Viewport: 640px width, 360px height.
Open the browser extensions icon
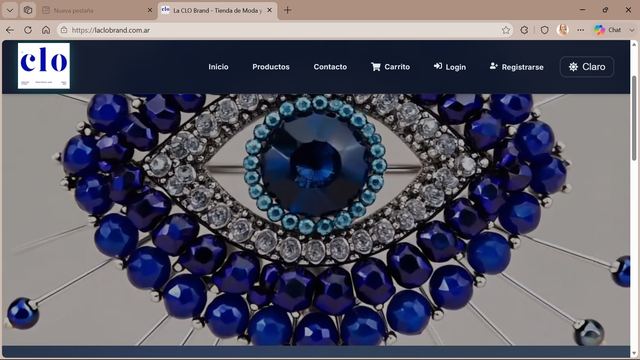click(x=524, y=30)
